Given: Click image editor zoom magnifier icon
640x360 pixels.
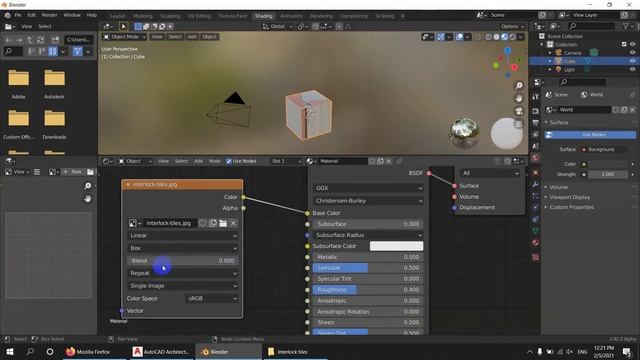Looking at the screenshot, I should point(88,186).
